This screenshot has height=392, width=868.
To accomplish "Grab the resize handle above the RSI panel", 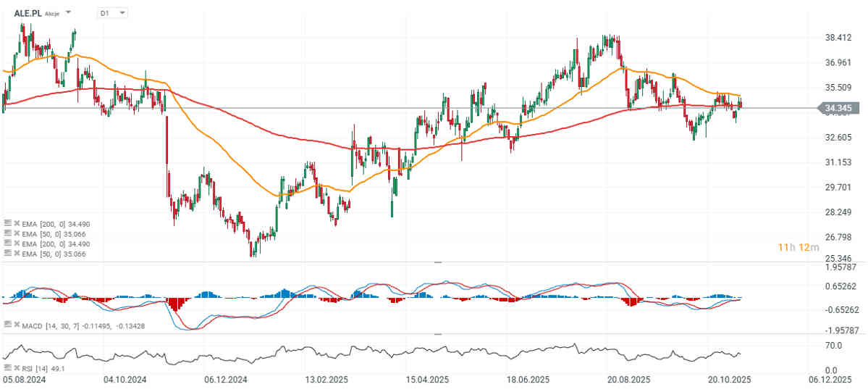I will tap(437, 334).
